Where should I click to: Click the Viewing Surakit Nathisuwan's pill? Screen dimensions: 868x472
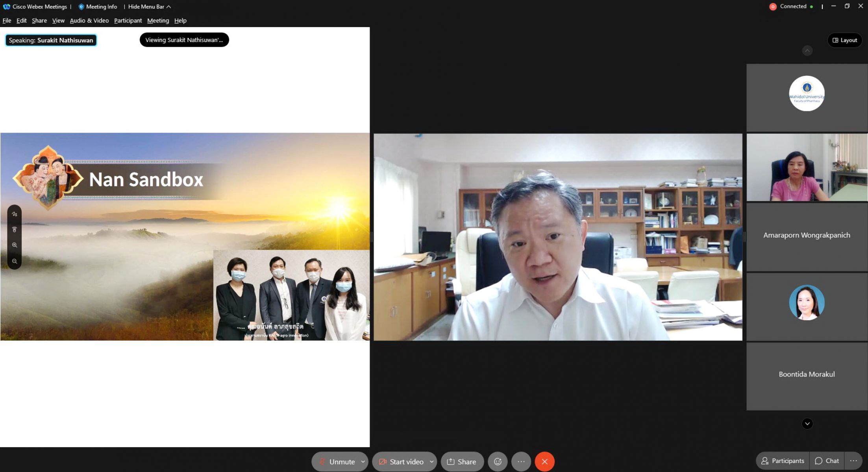pyautogui.click(x=184, y=40)
